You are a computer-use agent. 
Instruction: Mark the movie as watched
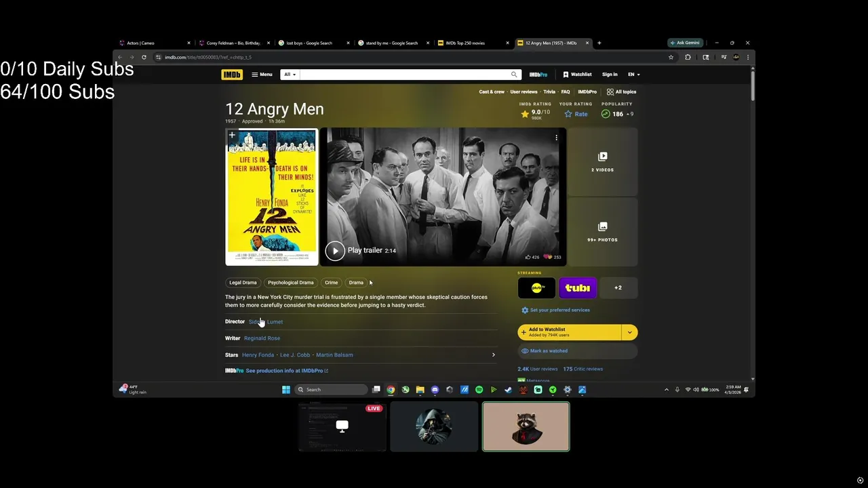coord(578,351)
